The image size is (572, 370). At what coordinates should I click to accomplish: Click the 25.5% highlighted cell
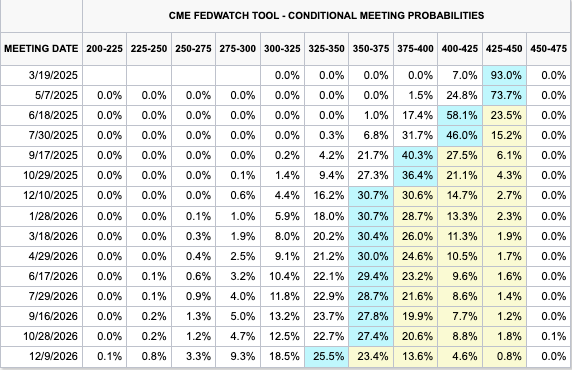pyautogui.click(x=326, y=356)
